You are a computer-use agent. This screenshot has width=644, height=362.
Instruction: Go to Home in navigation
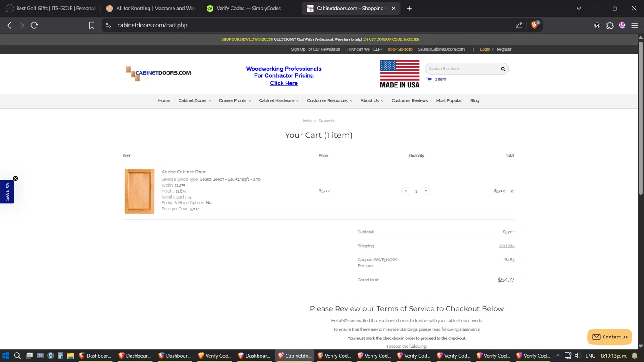pyautogui.click(x=164, y=100)
